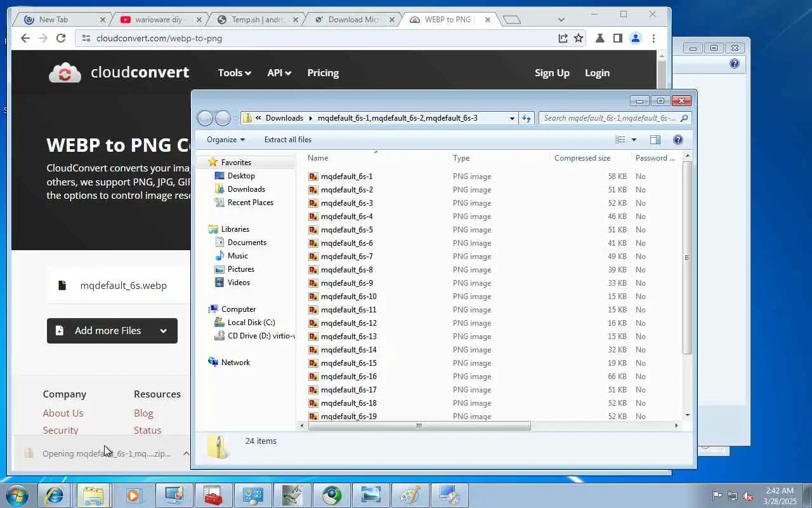Click the Explorer back navigation button

click(205, 118)
